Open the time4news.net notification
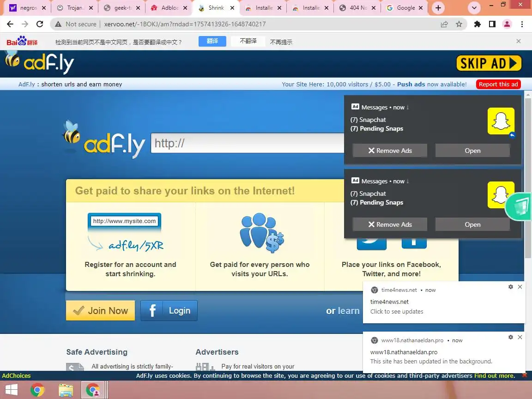 click(444, 302)
